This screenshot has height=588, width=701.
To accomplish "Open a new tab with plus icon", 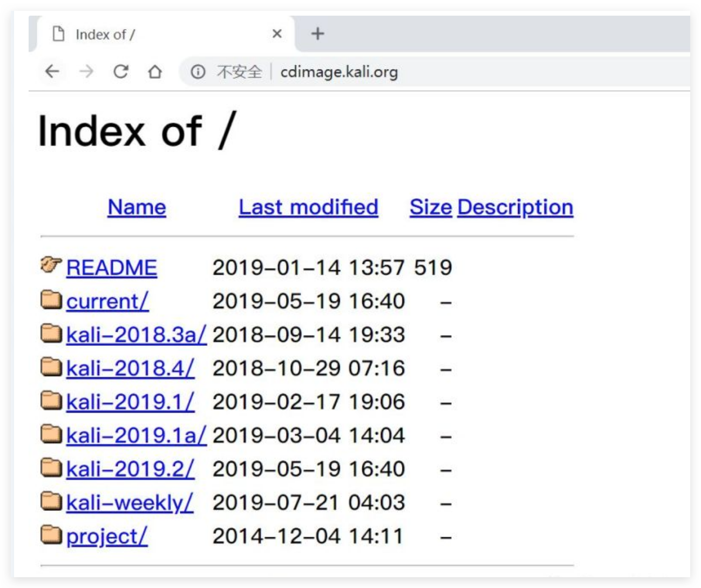I will tap(318, 34).
